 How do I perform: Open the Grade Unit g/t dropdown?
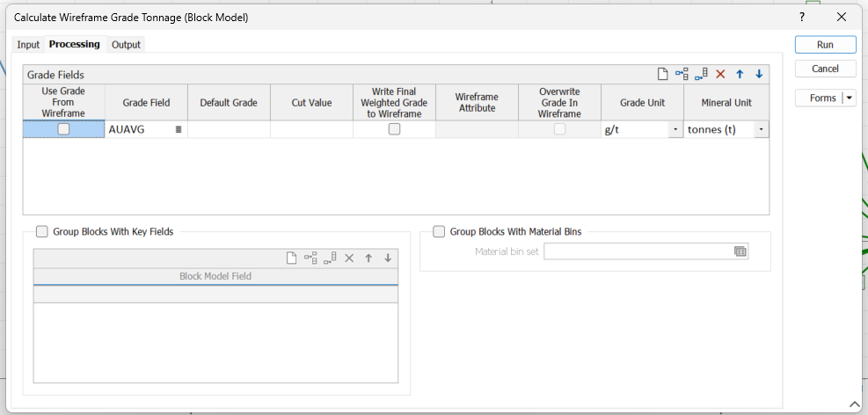(x=675, y=129)
